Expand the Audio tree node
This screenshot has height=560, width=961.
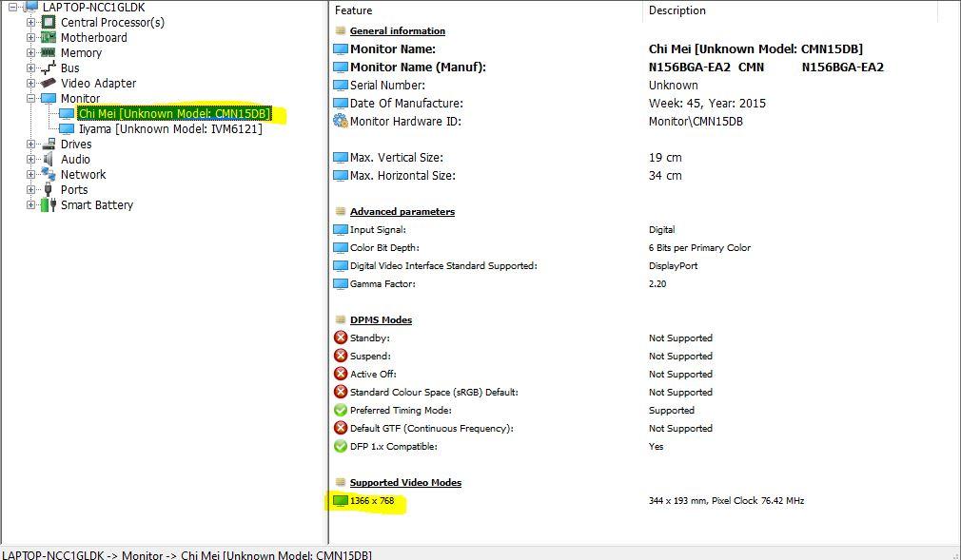(x=30, y=160)
